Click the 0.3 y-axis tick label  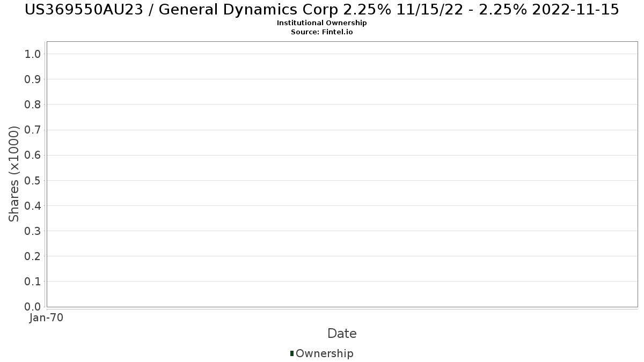coord(33,231)
